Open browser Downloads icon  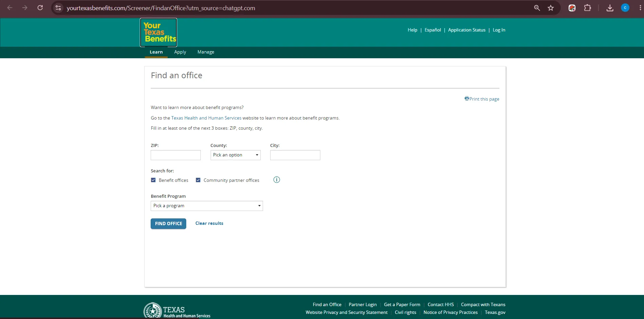(610, 8)
